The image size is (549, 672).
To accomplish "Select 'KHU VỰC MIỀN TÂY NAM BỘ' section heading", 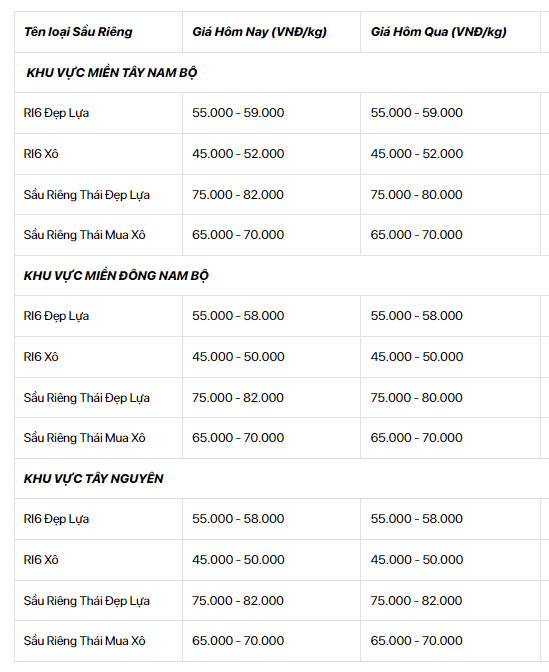I will pyautogui.click(x=111, y=72).
